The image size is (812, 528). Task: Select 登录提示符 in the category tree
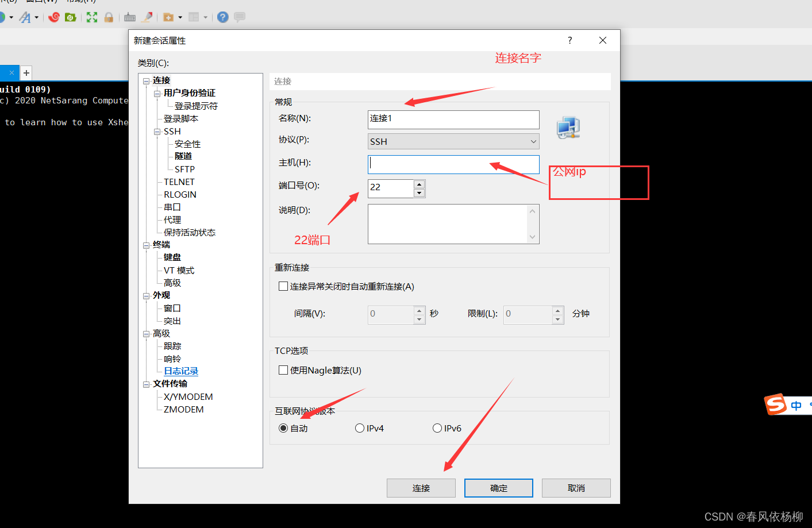click(196, 106)
